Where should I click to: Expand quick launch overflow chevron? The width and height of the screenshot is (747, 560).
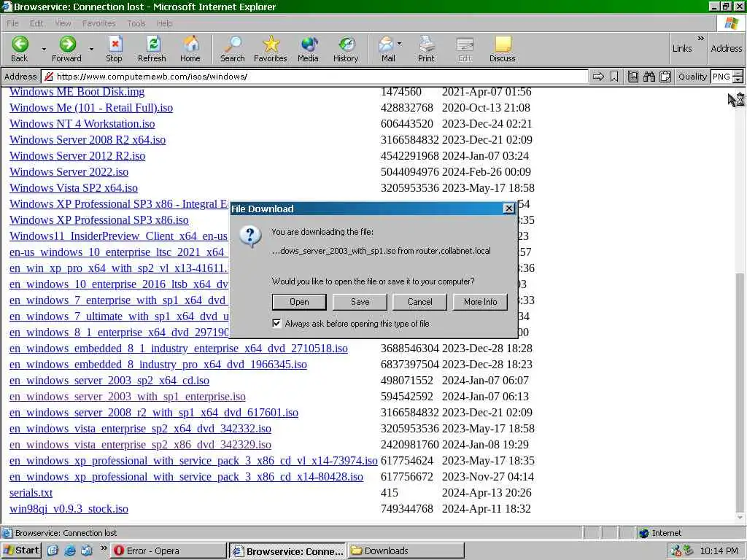click(104, 548)
